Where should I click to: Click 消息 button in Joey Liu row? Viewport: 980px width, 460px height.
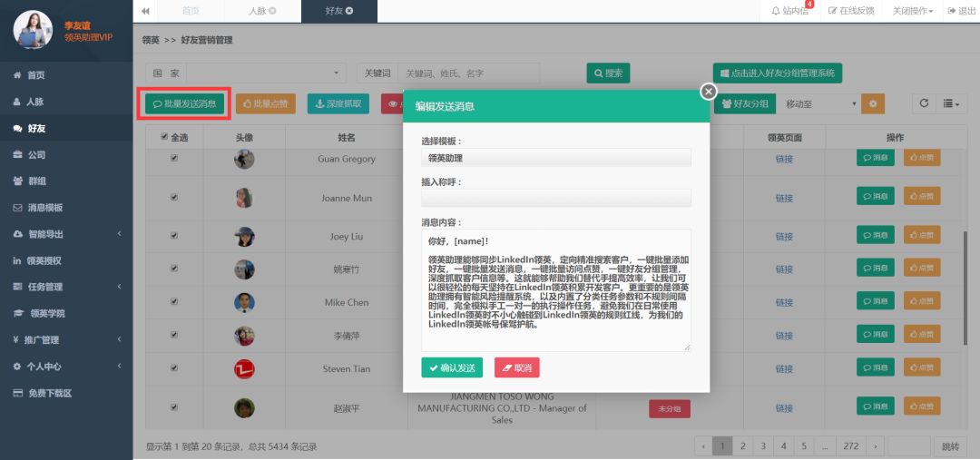point(875,235)
